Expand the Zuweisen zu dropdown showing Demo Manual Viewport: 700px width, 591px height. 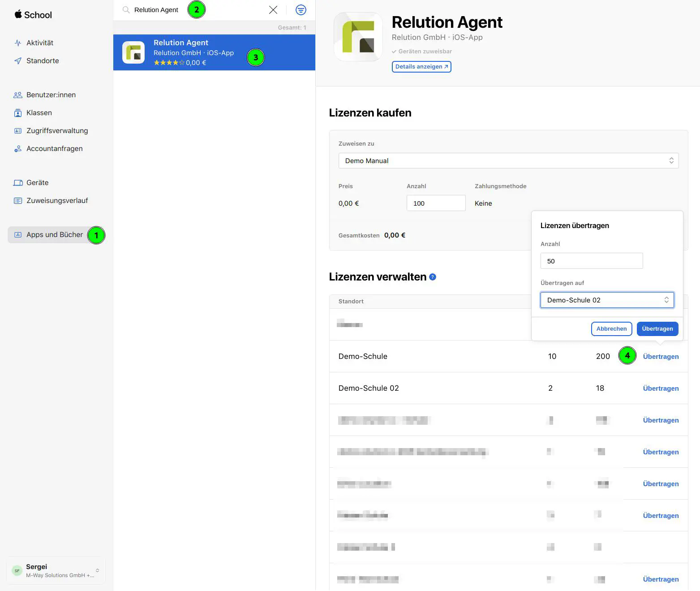tap(508, 161)
